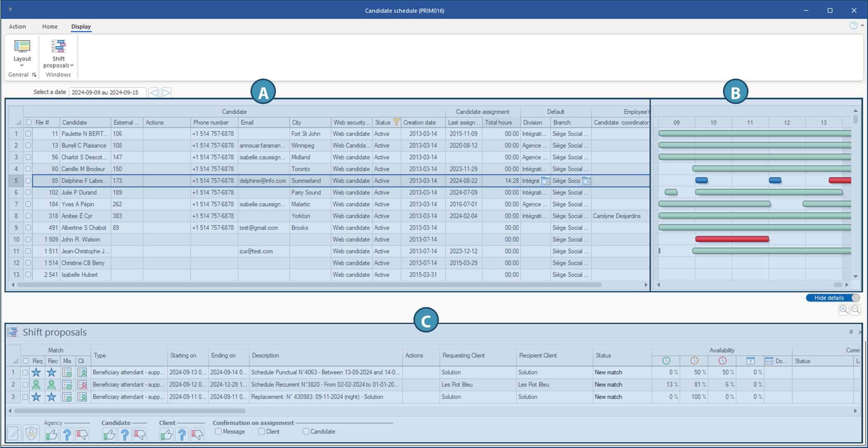
Task: Open the Action menu tab
Action: [17, 26]
